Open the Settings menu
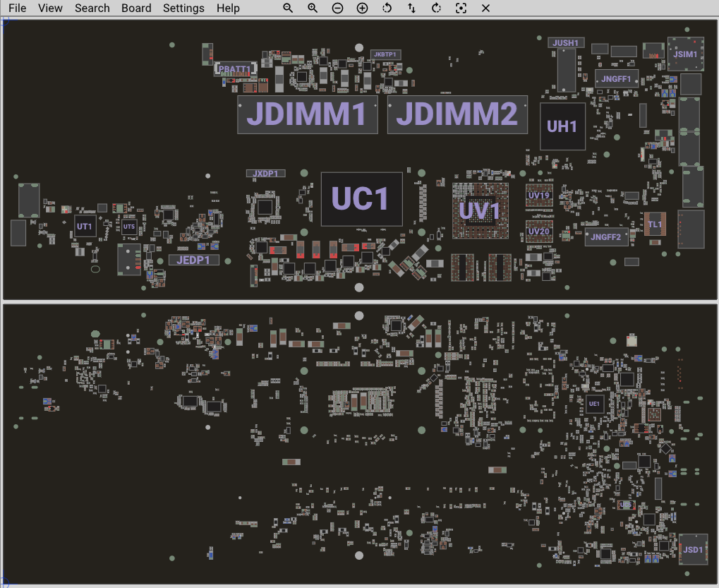 [x=183, y=8]
